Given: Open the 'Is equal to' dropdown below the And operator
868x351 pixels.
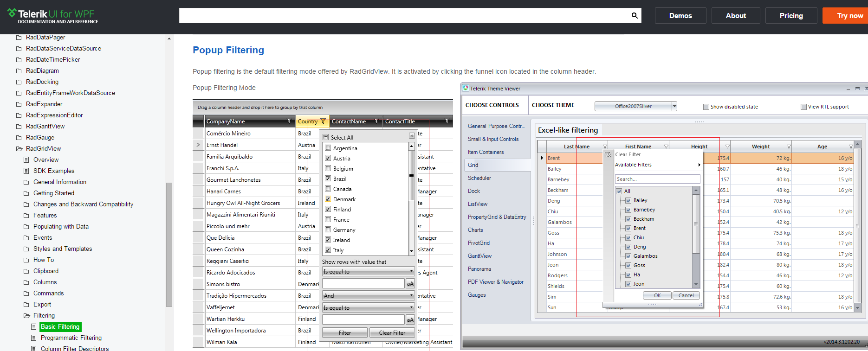Looking at the screenshot, I should point(368,307).
